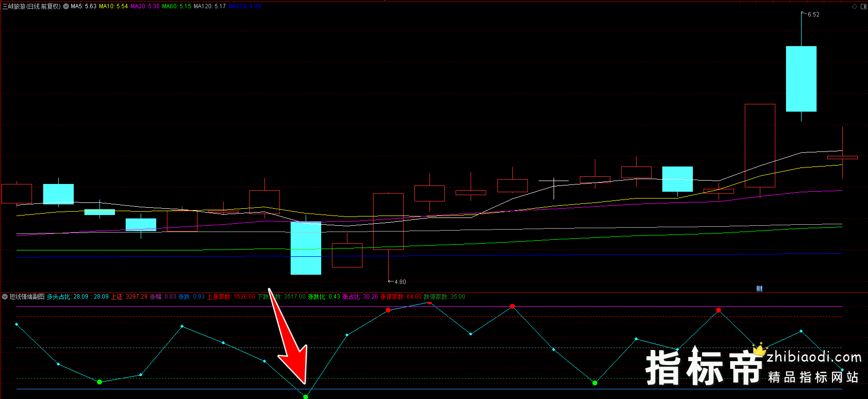Click the green dot at the arrow tip
The height and width of the screenshot is (399, 868).
pos(306,397)
